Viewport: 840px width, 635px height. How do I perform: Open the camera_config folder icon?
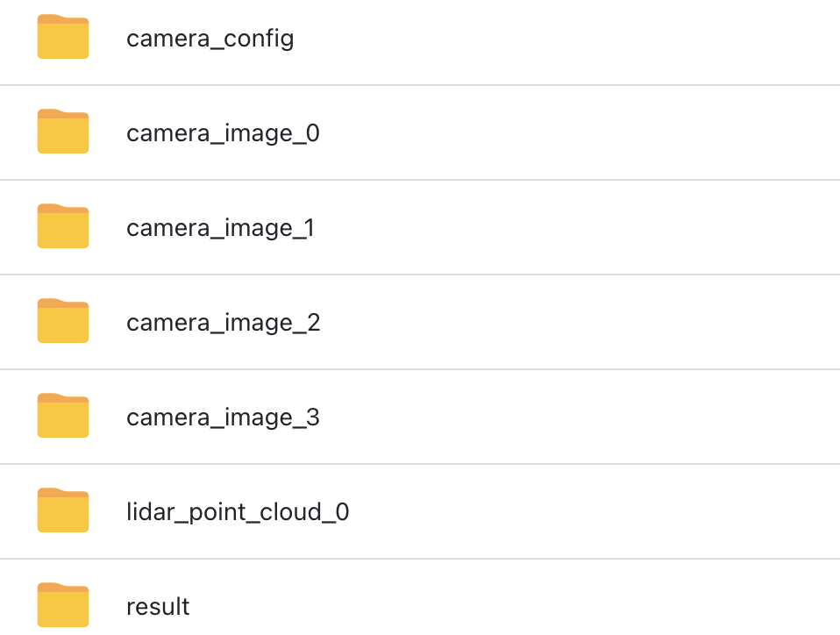[62, 37]
